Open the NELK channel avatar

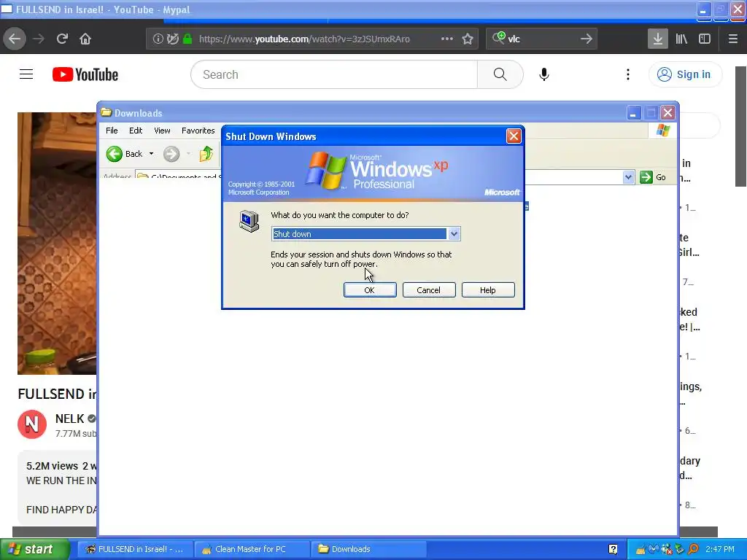click(32, 424)
